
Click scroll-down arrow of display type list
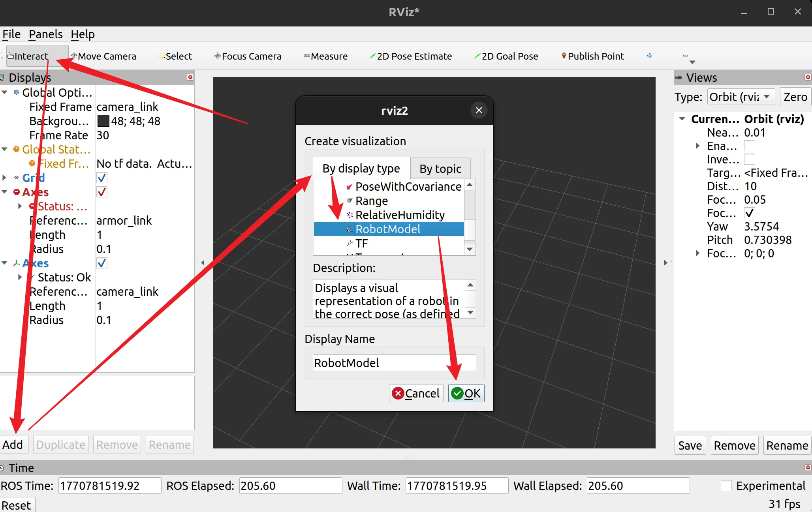pyautogui.click(x=470, y=249)
